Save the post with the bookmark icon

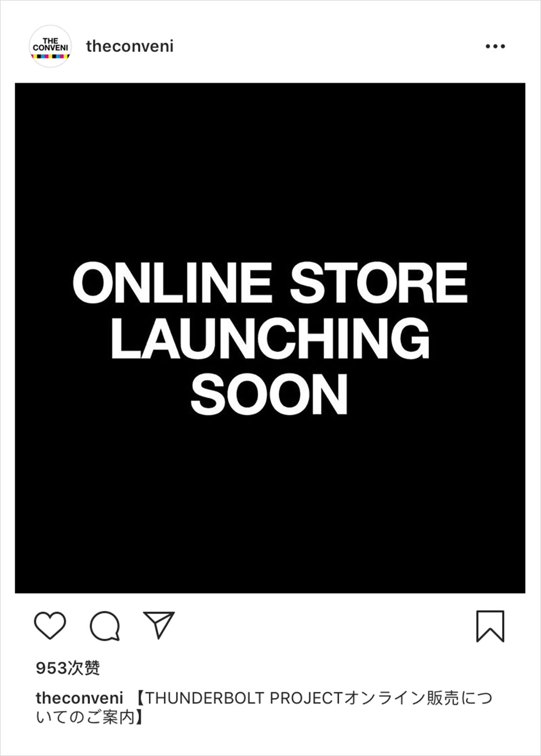point(490,626)
